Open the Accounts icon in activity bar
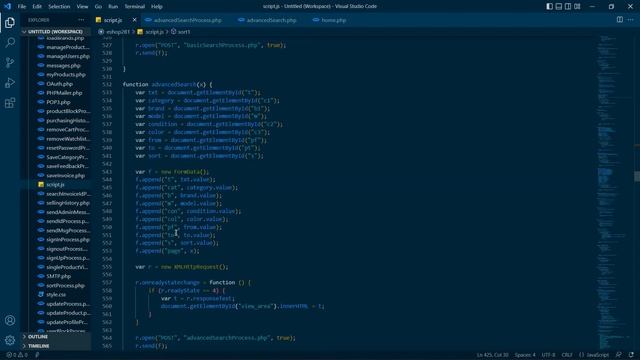 point(10,320)
